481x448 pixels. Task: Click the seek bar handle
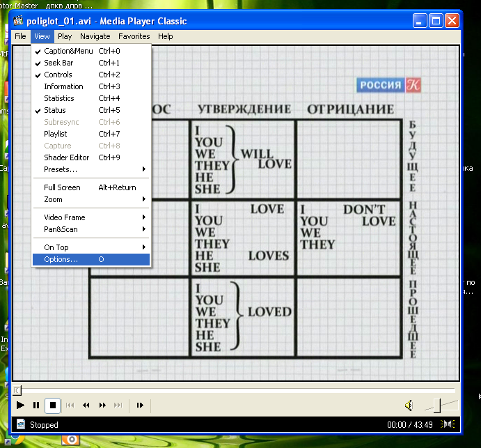point(17,390)
